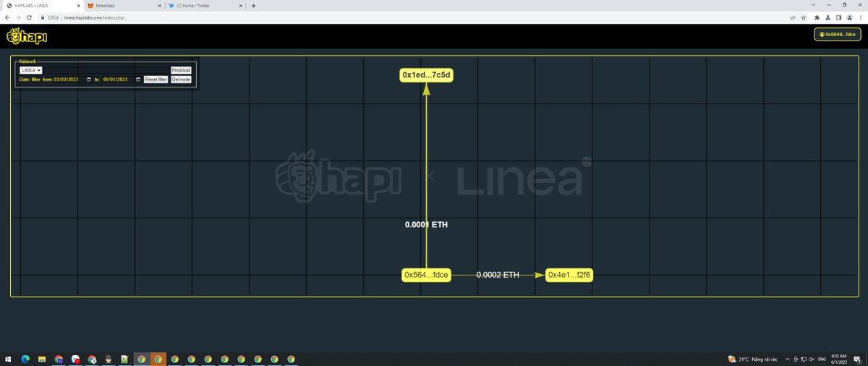Go forward in browser history
This screenshot has width=868, height=366.
[18, 17]
